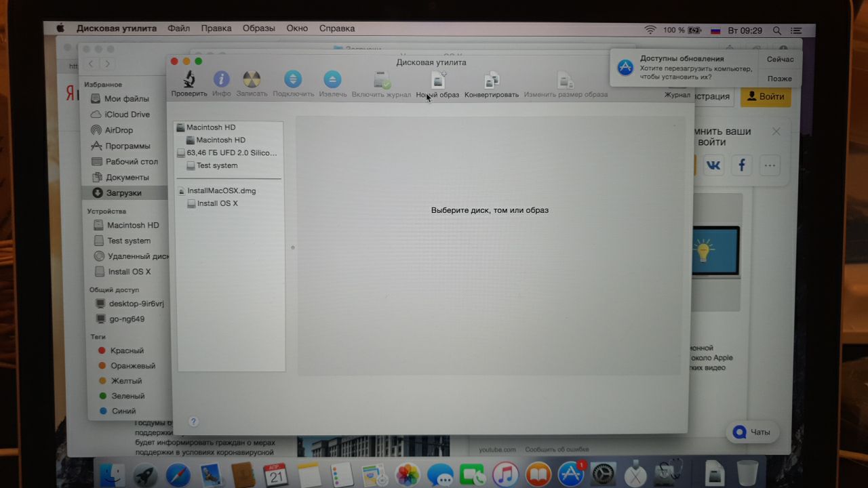The width and height of the screenshot is (868, 488).
Task: Click the Russian flag input source
Action: [715, 31]
